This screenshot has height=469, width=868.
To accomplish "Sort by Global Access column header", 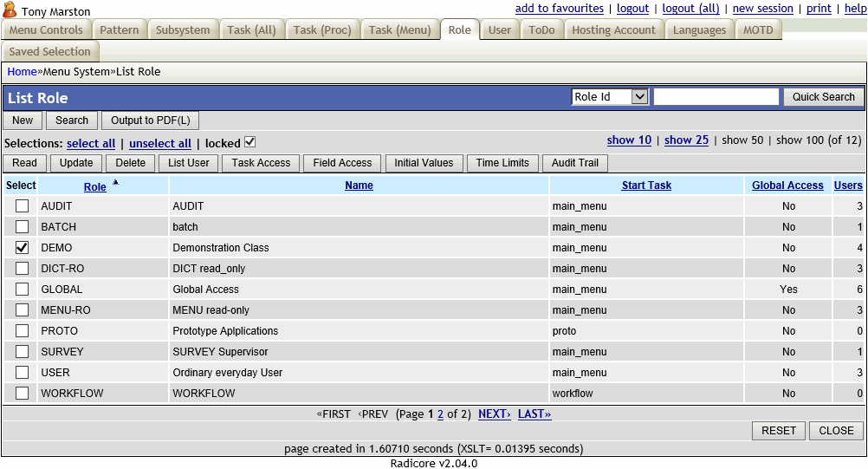I will point(787,186).
